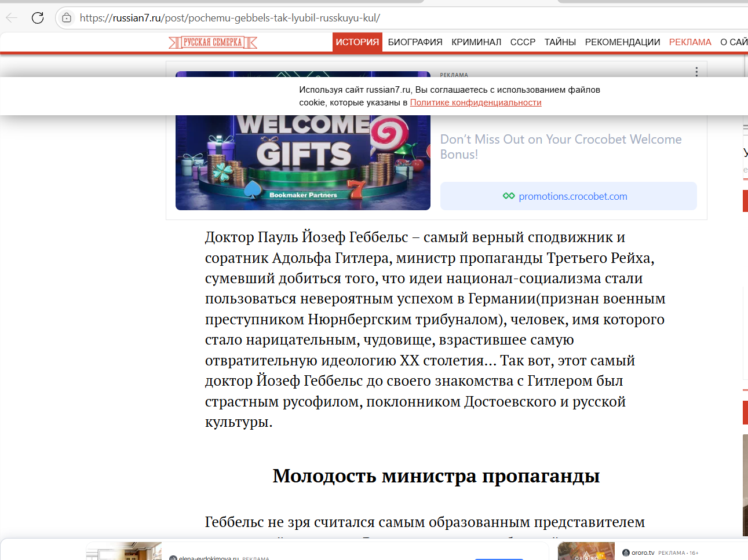
Task: Open the ИСТОРИЯ section tab
Action: pos(357,42)
